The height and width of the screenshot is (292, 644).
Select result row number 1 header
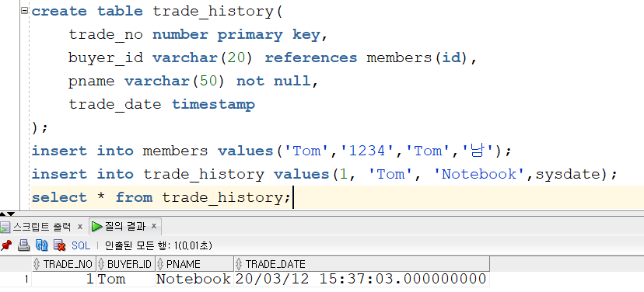[x=16, y=280]
